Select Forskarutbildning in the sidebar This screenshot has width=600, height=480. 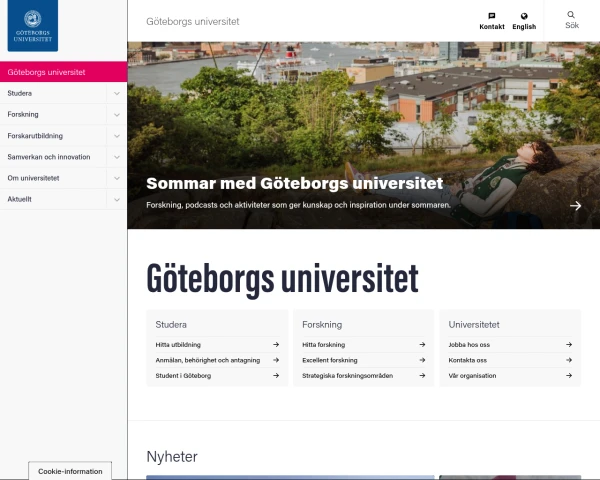pyautogui.click(x=35, y=136)
